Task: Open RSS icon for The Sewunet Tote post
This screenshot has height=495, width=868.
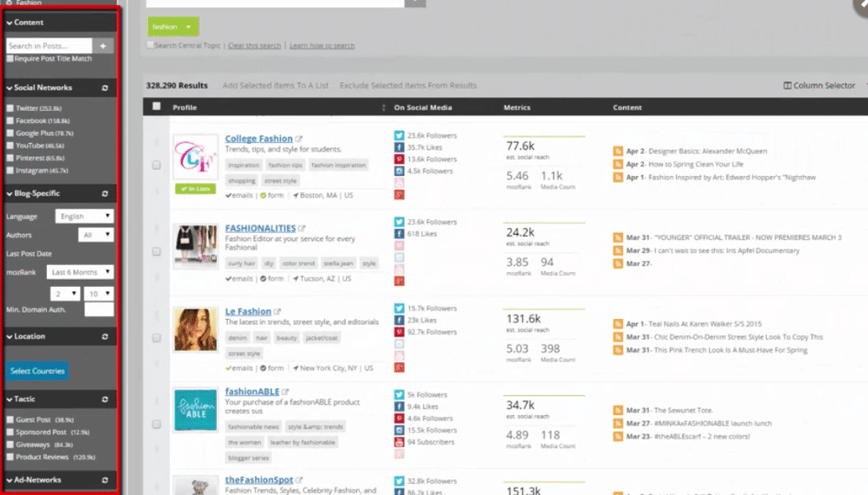Action: point(618,411)
